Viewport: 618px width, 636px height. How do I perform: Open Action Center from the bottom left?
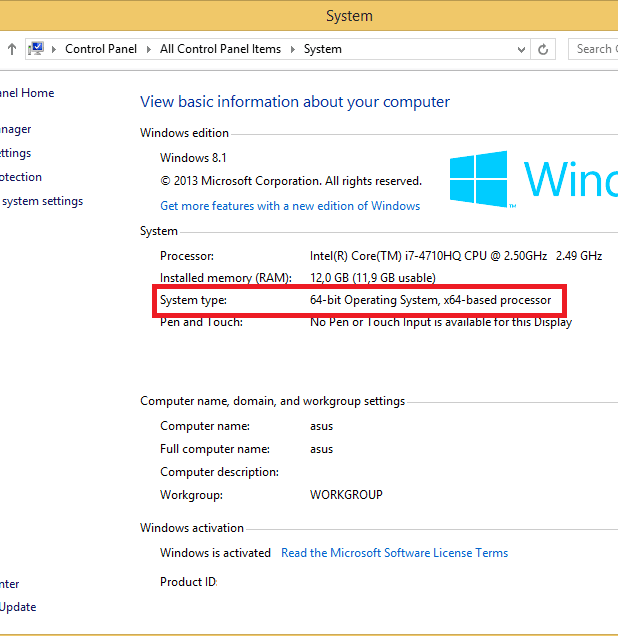pos(9,584)
